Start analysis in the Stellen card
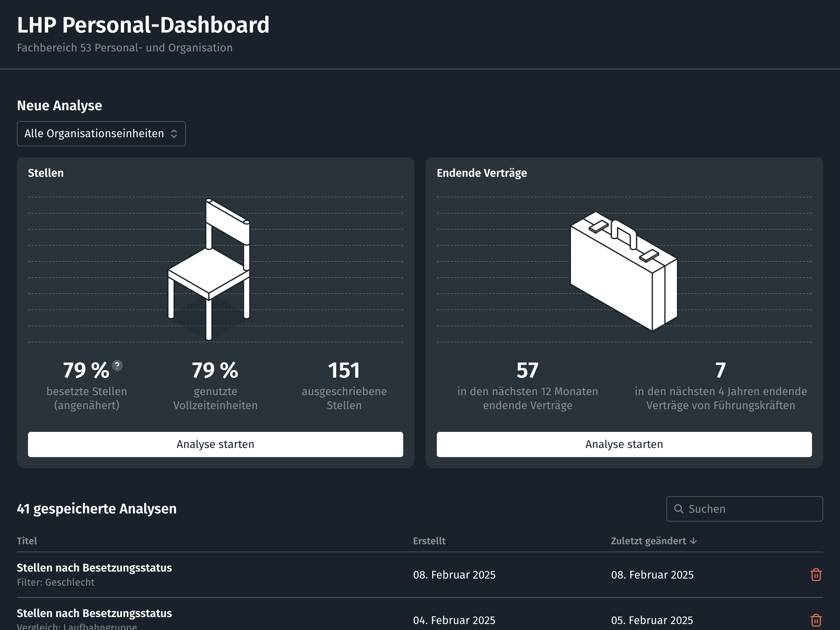The height and width of the screenshot is (630, 840). pos(215,444)
